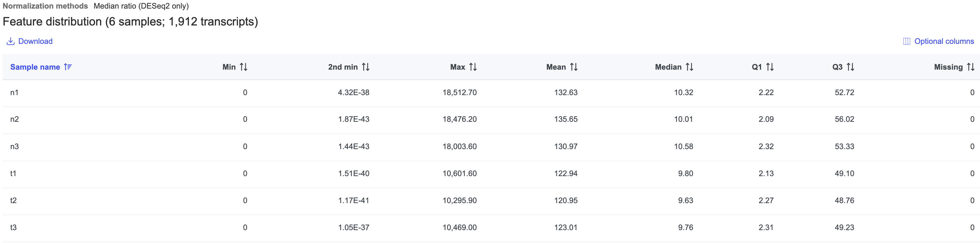Click Median column sort arrows

[x=689, y=67]
